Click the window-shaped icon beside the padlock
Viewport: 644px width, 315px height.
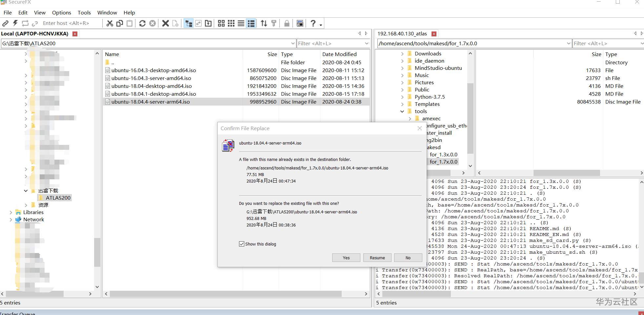[x=300, y=23]
